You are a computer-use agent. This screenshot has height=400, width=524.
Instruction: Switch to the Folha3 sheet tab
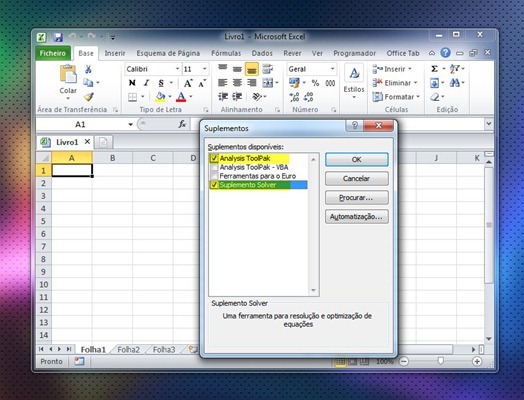pos(164,350)
